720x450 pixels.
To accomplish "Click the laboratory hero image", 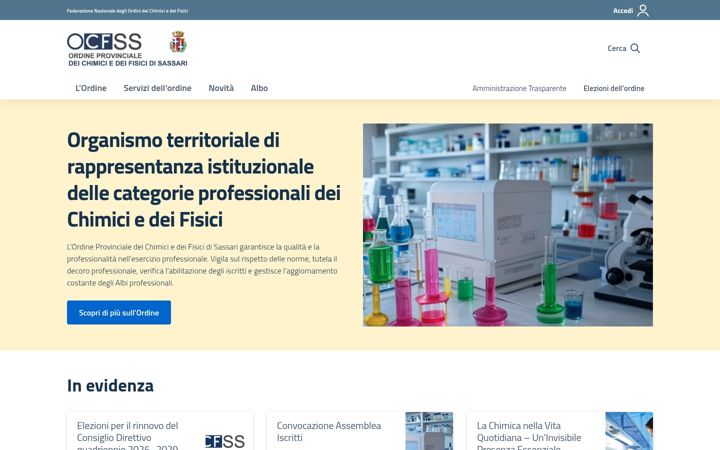I will pos(508,225).
